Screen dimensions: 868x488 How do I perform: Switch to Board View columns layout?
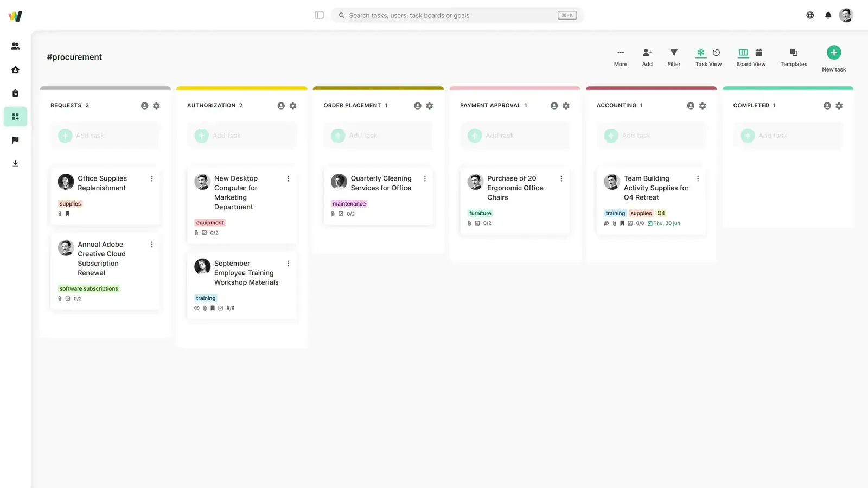tap(743, 53)
